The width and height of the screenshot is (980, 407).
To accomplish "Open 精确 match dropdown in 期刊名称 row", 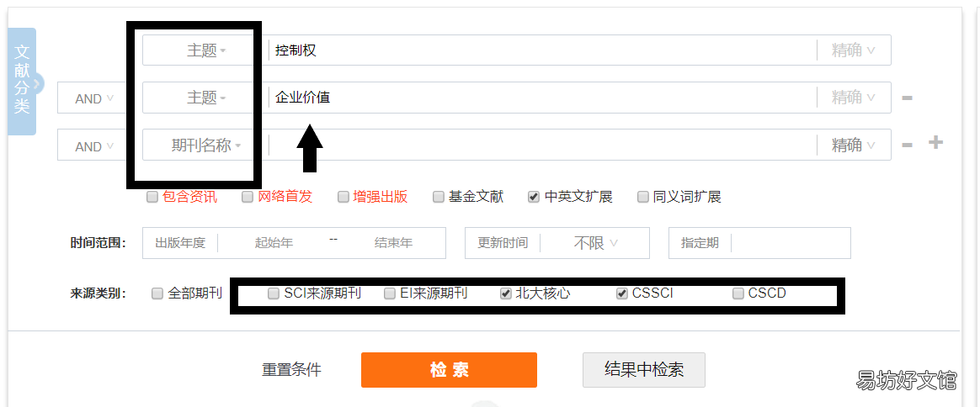I will (x=853, y=145).
